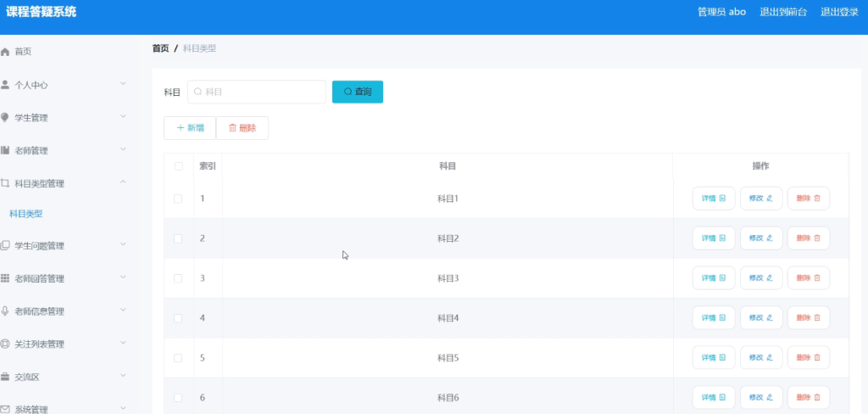
Task: Click the 关注列表管理 lifebuoy icon
Action: (x=5, y=344)
